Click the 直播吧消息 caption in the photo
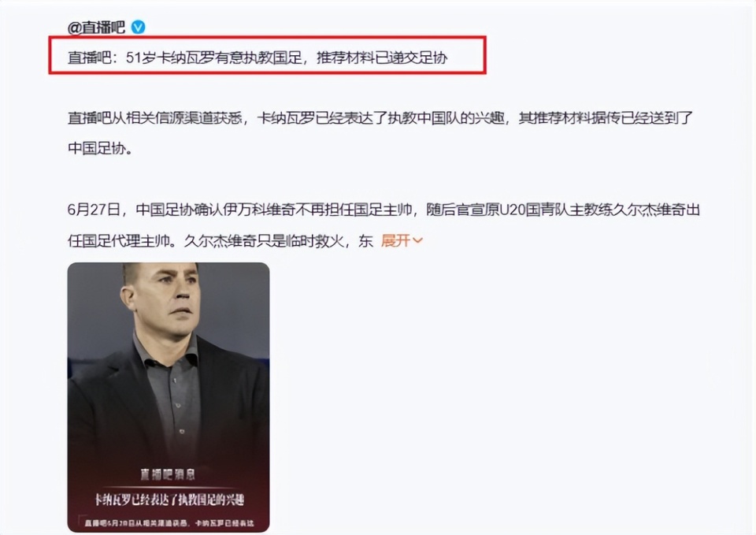Viewport: 756px width, 535px height. [x=168, y=474]
